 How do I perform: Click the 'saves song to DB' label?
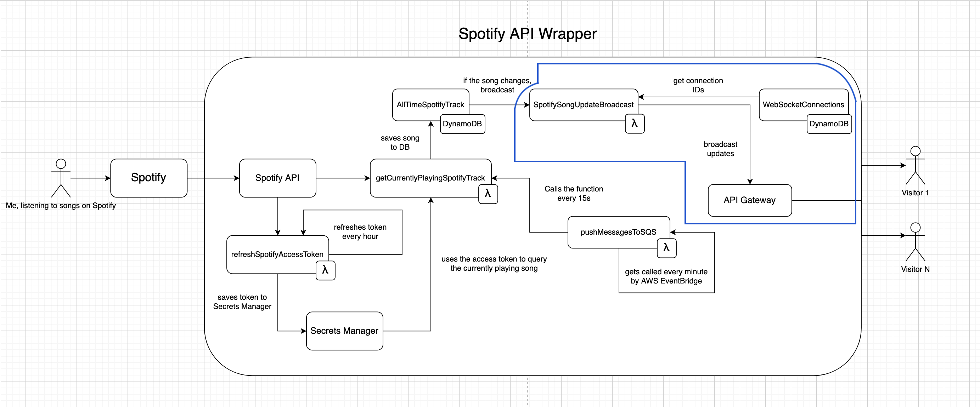point(400,143)
